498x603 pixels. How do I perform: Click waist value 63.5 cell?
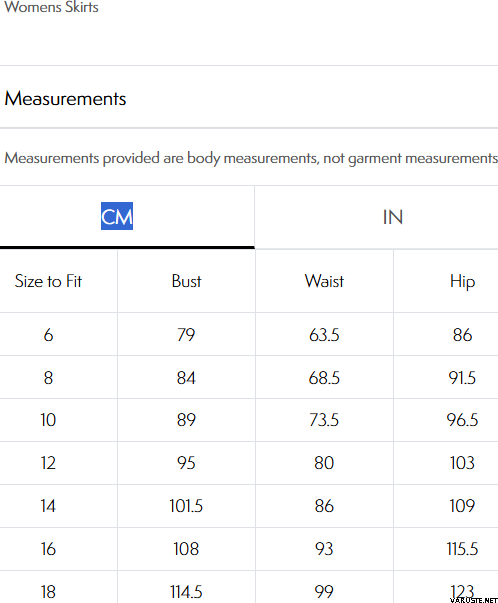[324, 335]
